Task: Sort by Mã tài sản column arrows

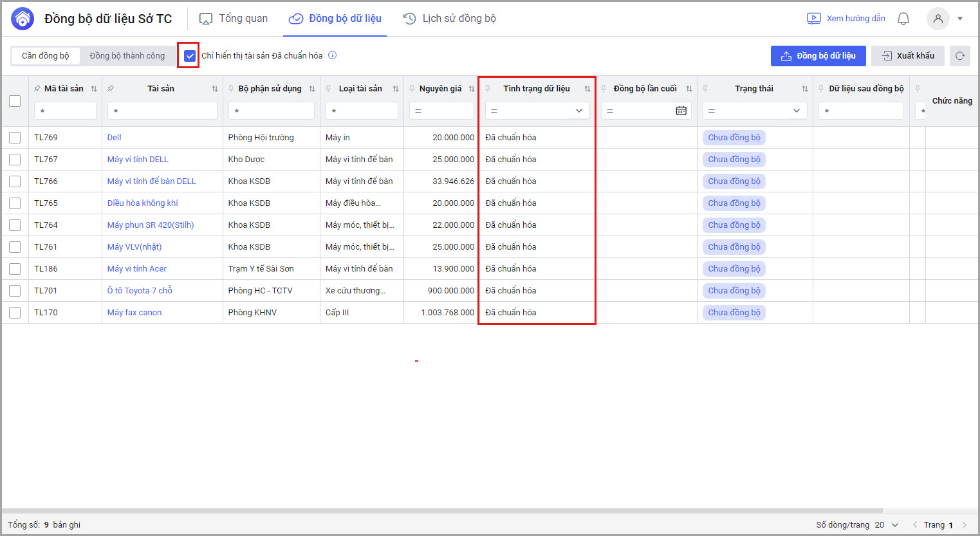Action: click(x=94, y=89)
